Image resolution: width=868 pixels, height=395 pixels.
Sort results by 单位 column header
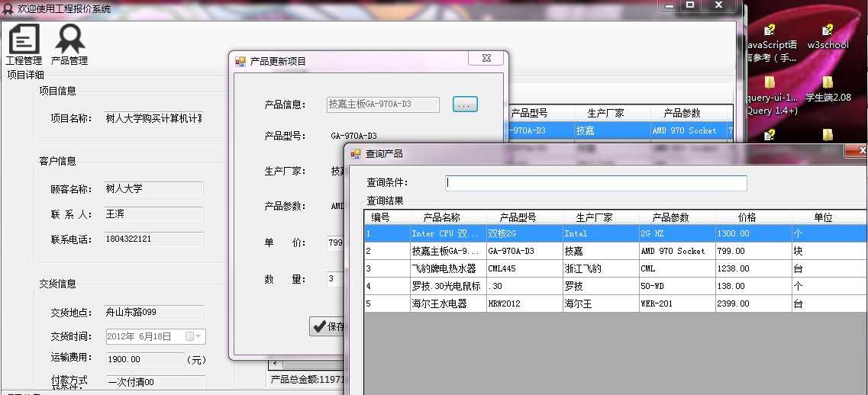(830, 217)
